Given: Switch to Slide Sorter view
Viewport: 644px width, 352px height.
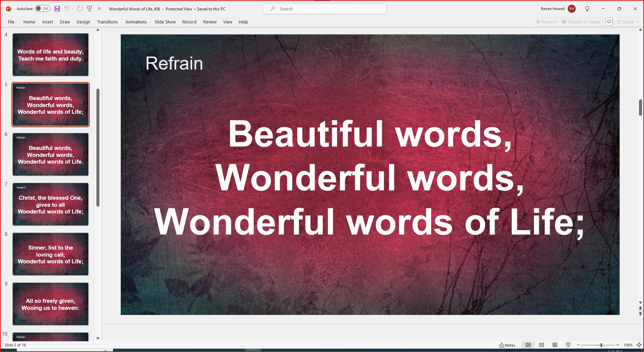Looking at the screenshot, I should (x=542, y=345).
